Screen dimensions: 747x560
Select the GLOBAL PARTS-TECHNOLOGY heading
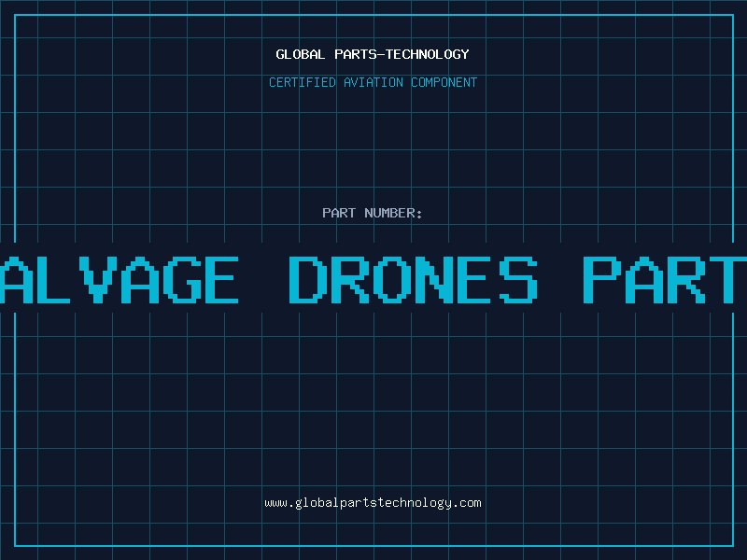click(x=373, y=54)
